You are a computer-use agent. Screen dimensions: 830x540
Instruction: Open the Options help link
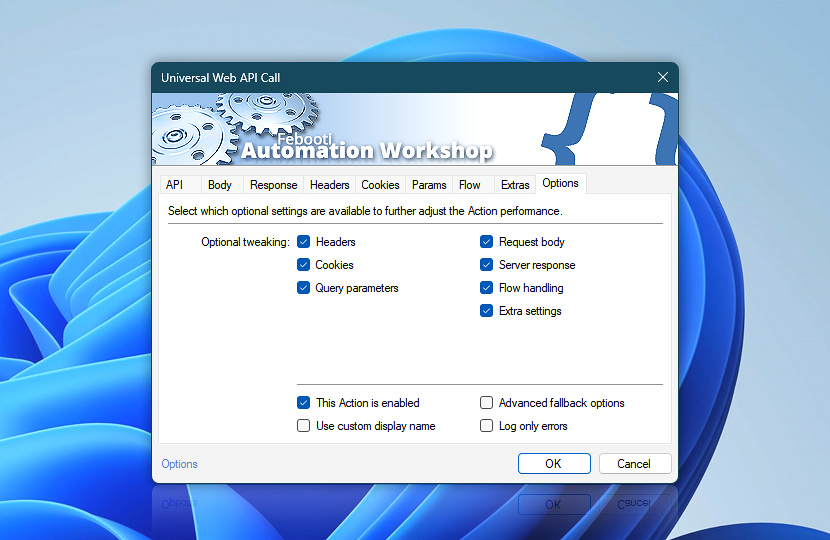[x=179, y=464]
